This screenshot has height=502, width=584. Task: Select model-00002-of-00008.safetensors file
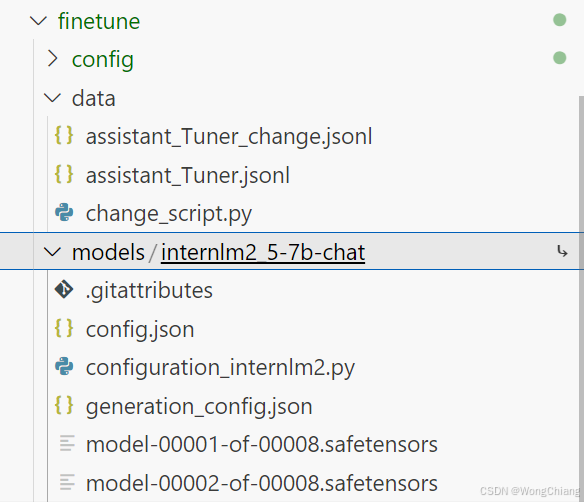(261, 483)
